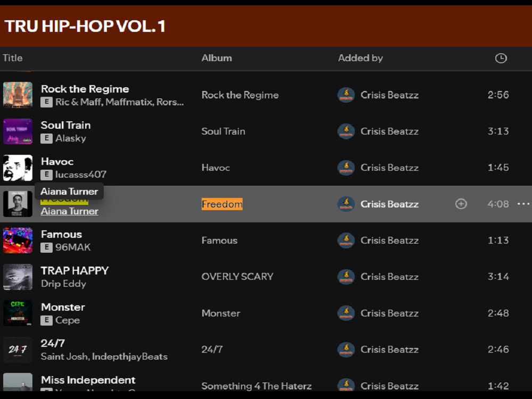532x399 pixels.
Task: Click the 4:08 duration of Freedom
Action: tap(498, 204)
